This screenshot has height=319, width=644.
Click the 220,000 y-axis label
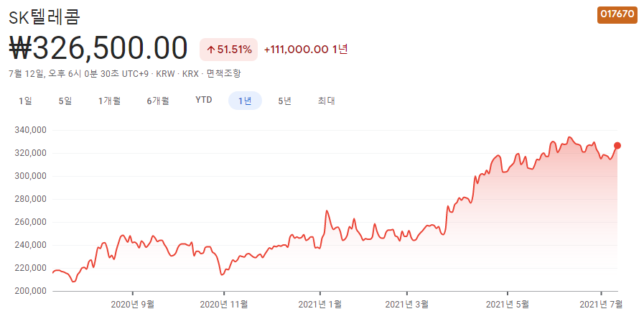point(31,269)
